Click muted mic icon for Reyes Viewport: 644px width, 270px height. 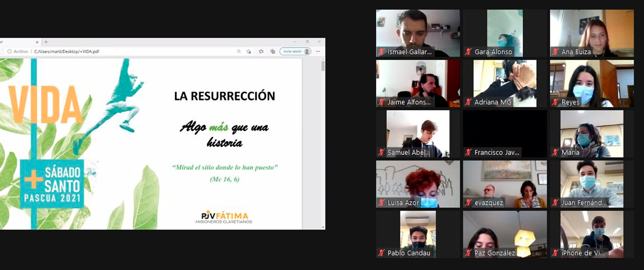[x=556, y=102]
